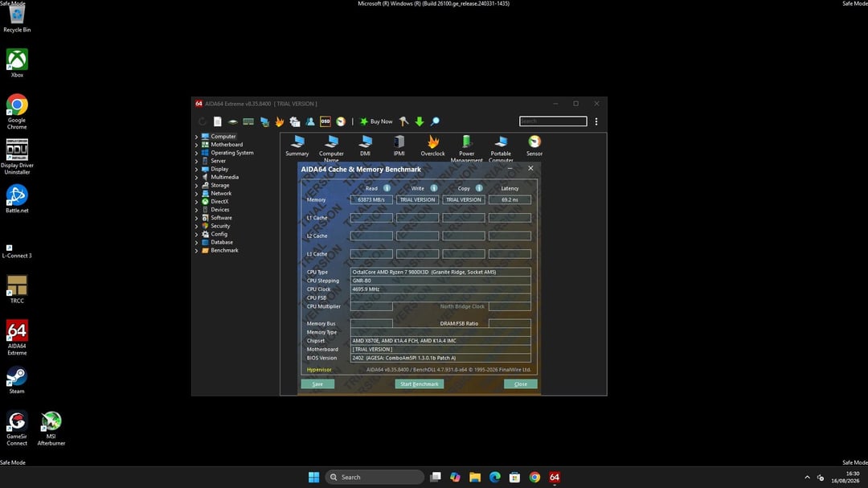Click the info icon next to Write
Viewport: 868px width, 488px height.
point(434,188)
